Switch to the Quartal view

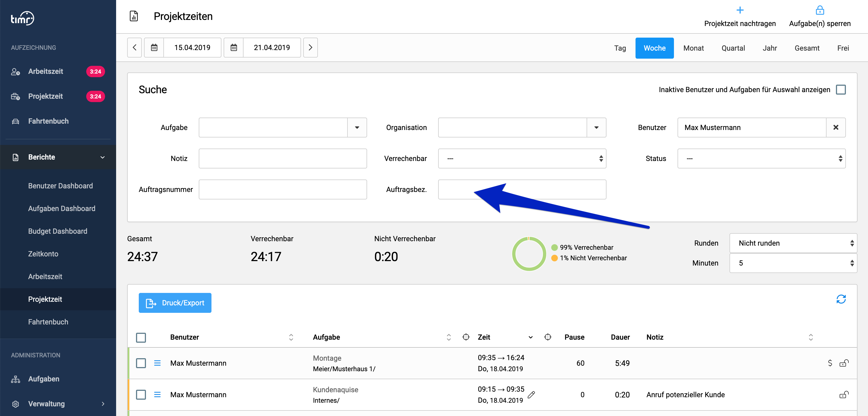click(733, 48)
